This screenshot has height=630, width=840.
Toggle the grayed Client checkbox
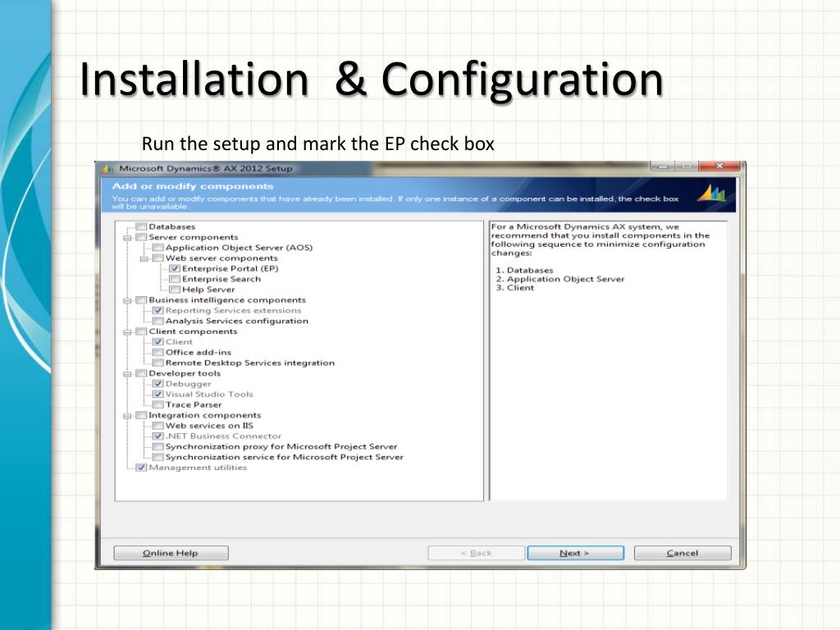pyautogui.click(x=158, y=342)
